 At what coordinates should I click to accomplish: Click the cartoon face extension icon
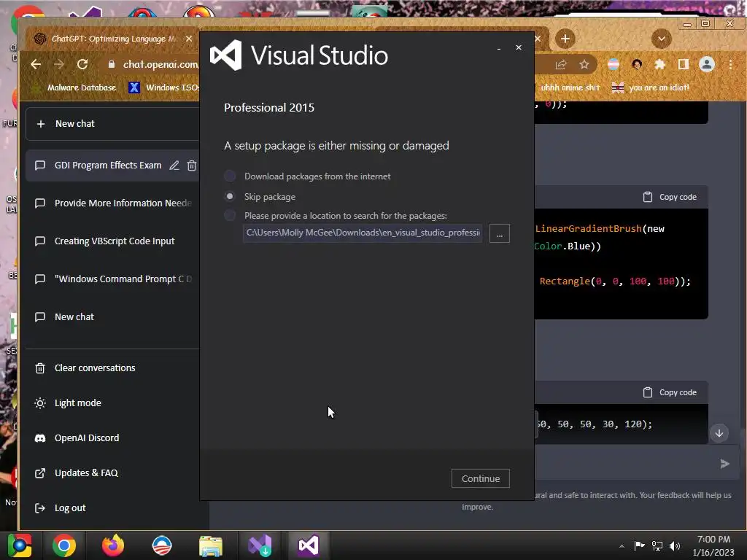tap(637, 64)
